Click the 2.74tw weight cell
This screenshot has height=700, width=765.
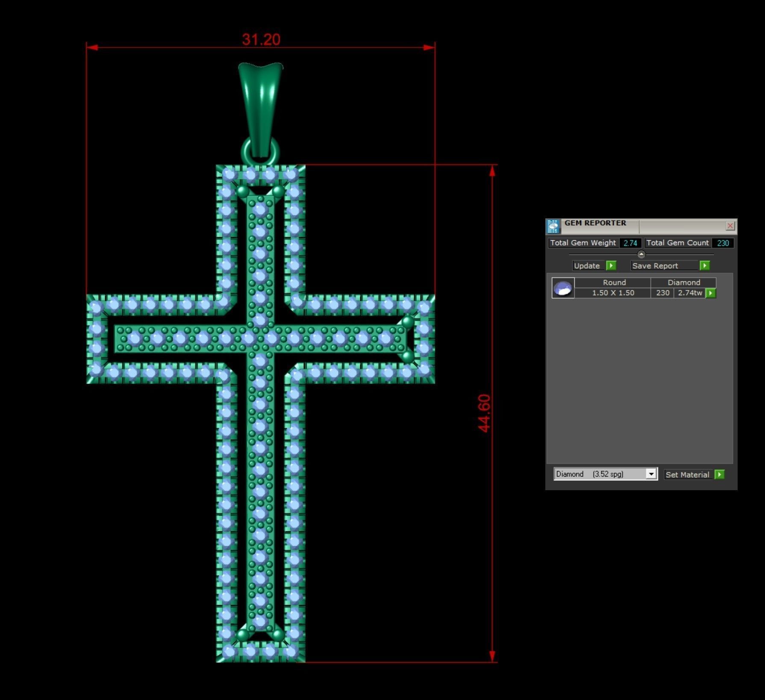pos(690,293)
